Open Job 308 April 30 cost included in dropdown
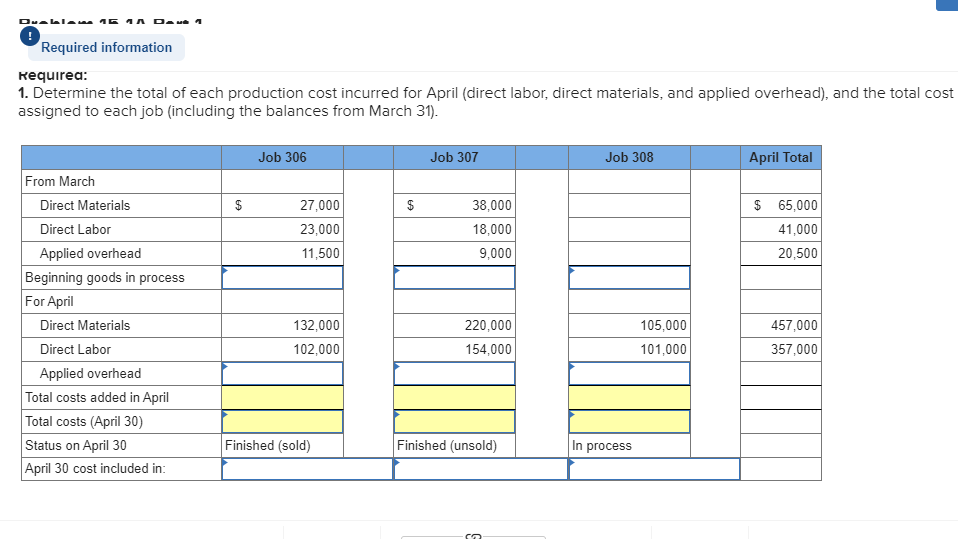958x539 pixels. (x=654, y=469)
